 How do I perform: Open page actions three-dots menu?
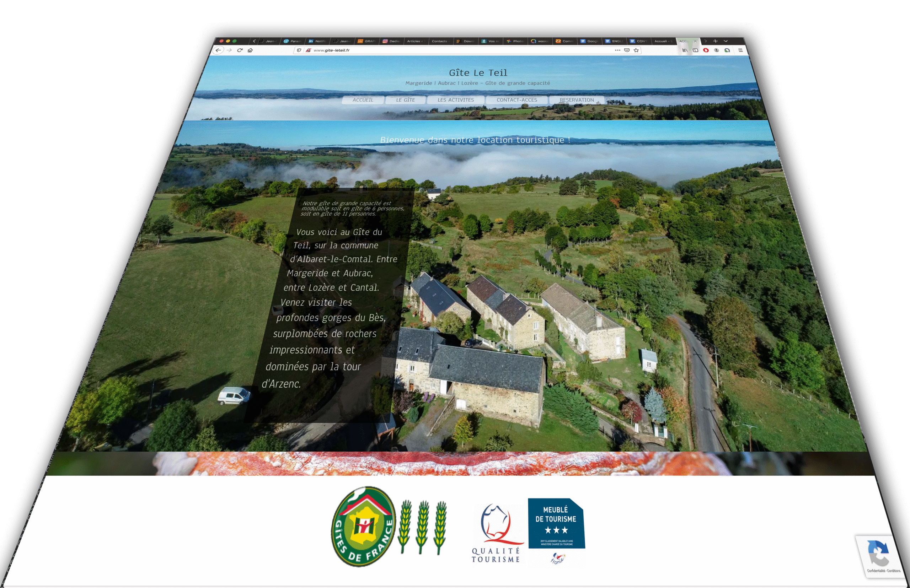617,50
